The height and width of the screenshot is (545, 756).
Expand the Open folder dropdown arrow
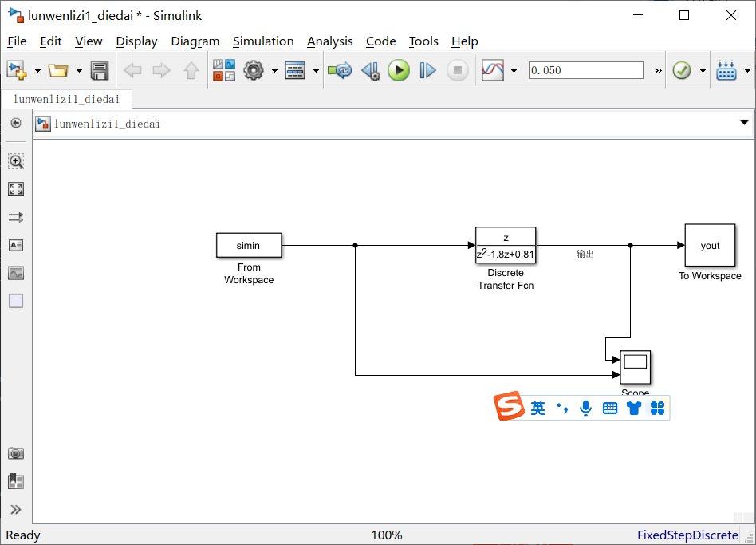(79, 70)
